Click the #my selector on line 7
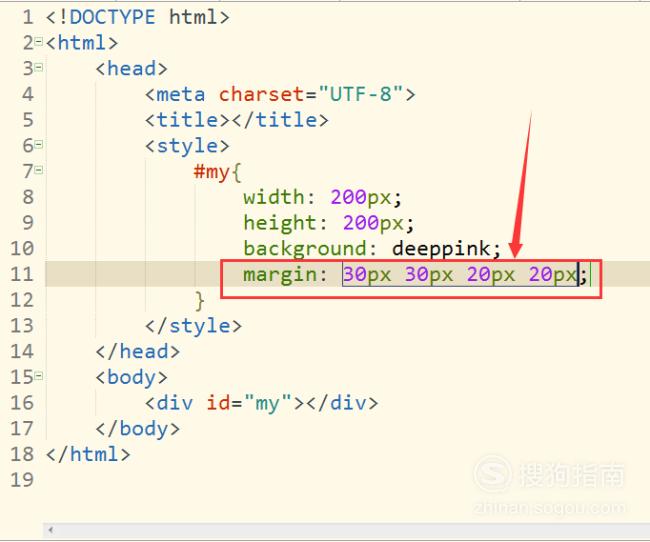This screenshot has width=650, height=542. (x=211, y=172)
